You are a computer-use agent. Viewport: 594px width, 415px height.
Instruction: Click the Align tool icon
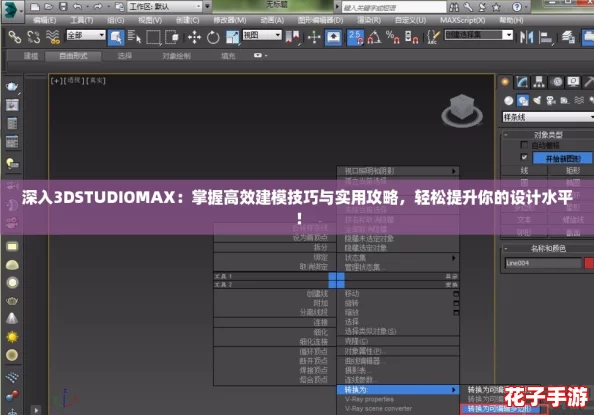coord(546,37)
